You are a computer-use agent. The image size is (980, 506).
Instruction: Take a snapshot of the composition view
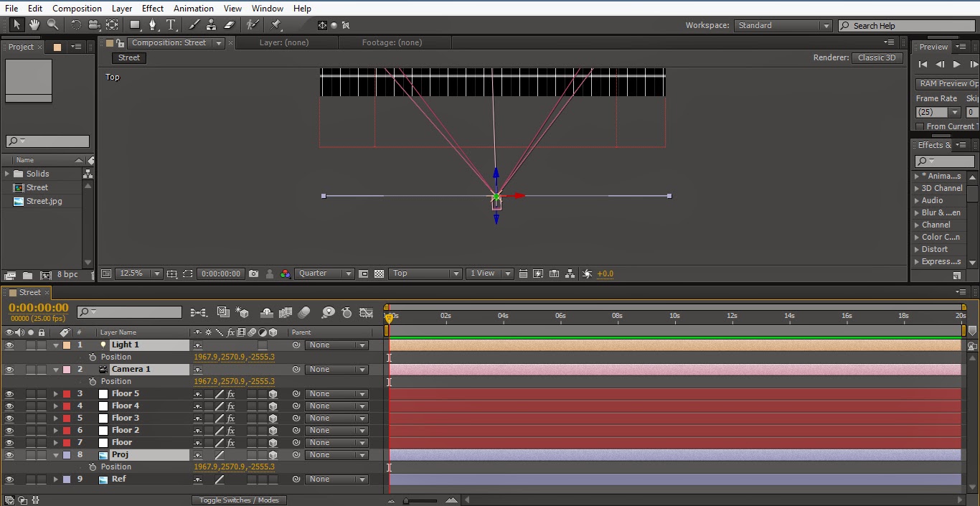click(x=254, y=273)
